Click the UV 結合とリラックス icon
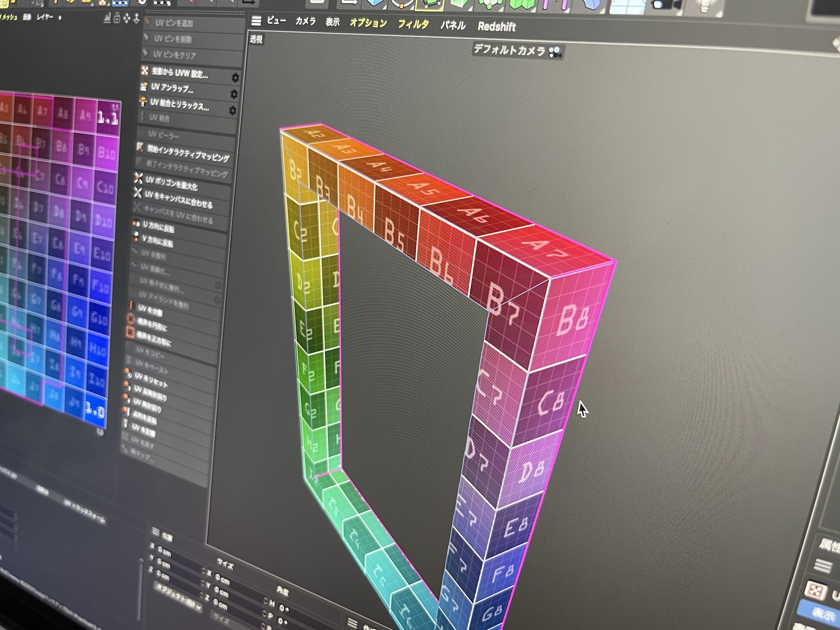 tap(143, 102)
